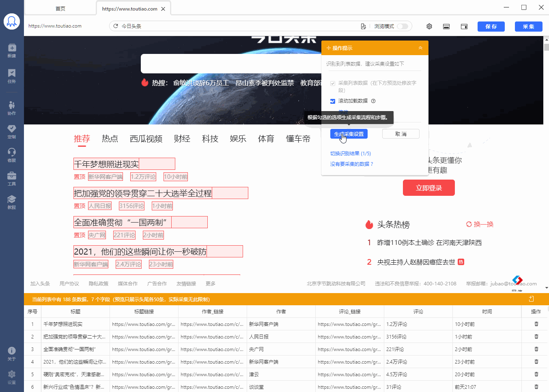Screen dimensions: 549x392
Task: Click the webpage vertical scrollbar thumb
Action: (546, 47)
